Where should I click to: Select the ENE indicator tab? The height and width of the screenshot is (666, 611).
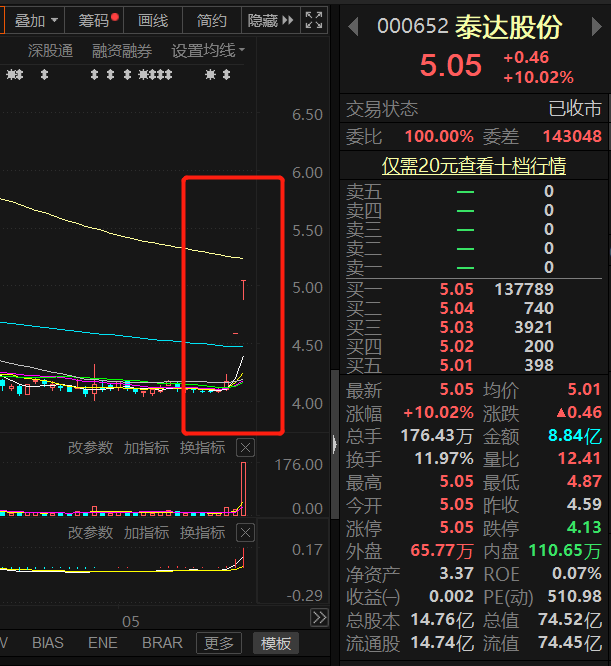103,643
